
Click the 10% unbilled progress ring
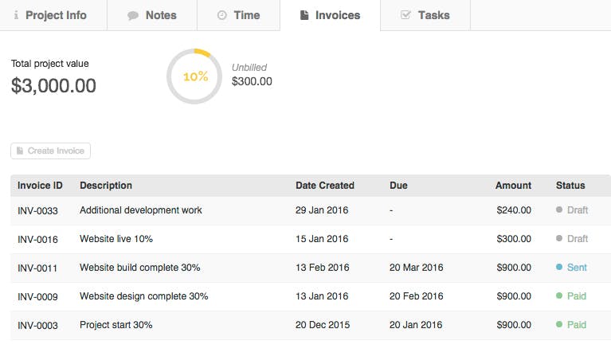[194, 76]
